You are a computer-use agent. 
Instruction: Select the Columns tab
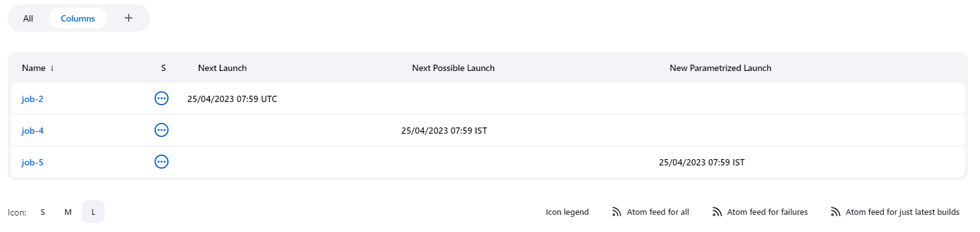click(78, 18)
